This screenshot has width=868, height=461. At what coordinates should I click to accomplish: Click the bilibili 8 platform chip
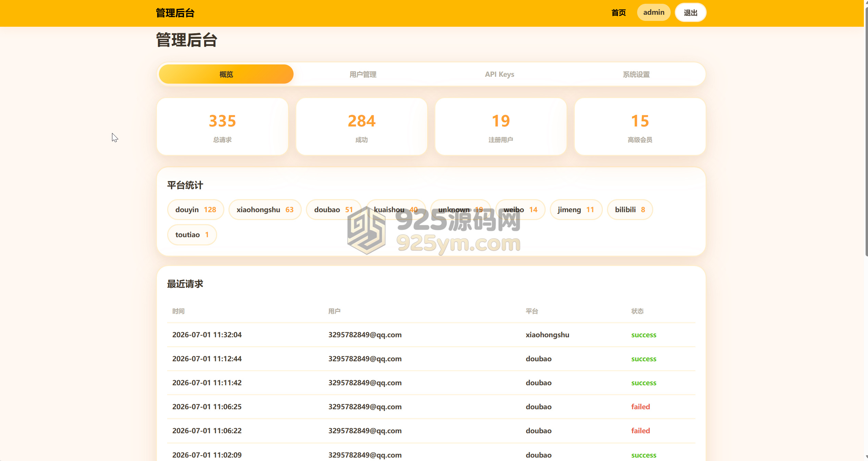pos(630,209)
